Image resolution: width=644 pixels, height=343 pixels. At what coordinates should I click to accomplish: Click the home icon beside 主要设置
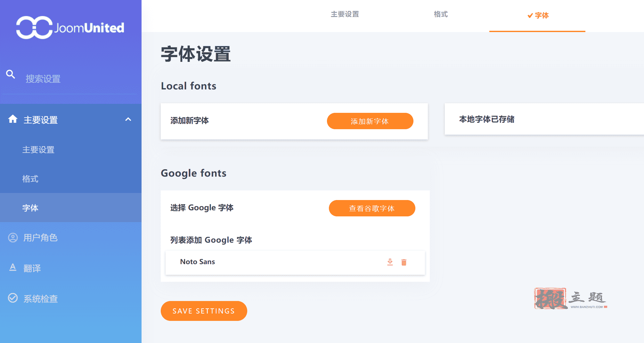point(13,119)
